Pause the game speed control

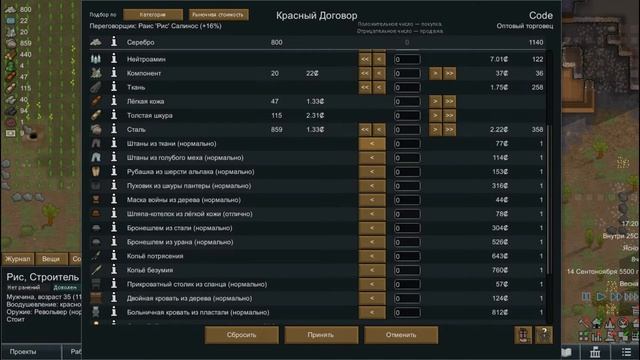[586, 296]
